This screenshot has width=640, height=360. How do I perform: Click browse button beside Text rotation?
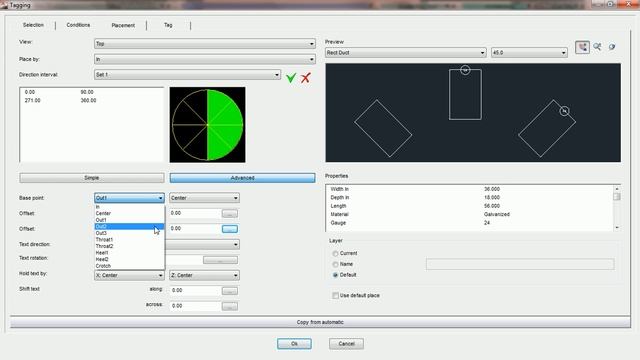(220, 260)
